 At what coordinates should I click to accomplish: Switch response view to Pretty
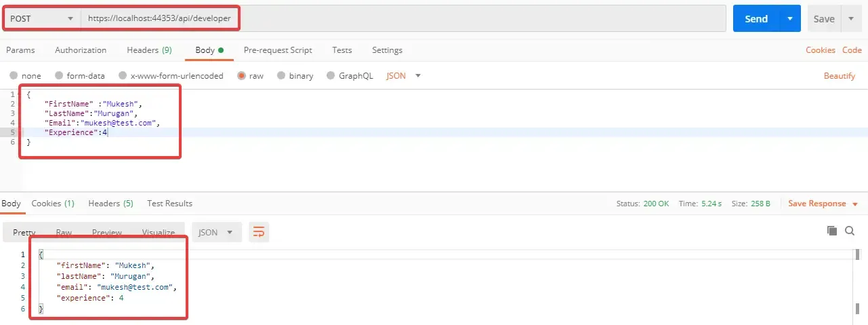24,232
